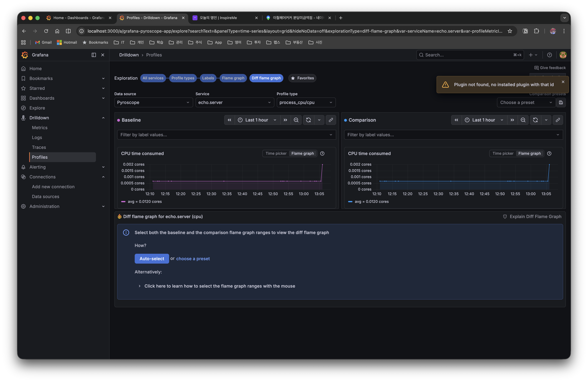Dock the Grafana sidebar menu
The width and height of the screenshot is (588, 382).
pyautogui.click(x=94, y=55)
